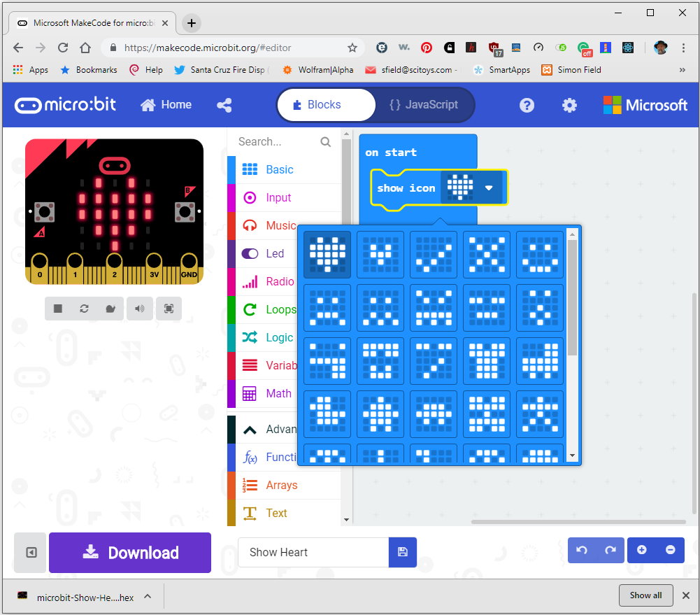Open the Input blocks category
Image resolution: width=700 pixels, height=615 pixels.
pos(279,198)
